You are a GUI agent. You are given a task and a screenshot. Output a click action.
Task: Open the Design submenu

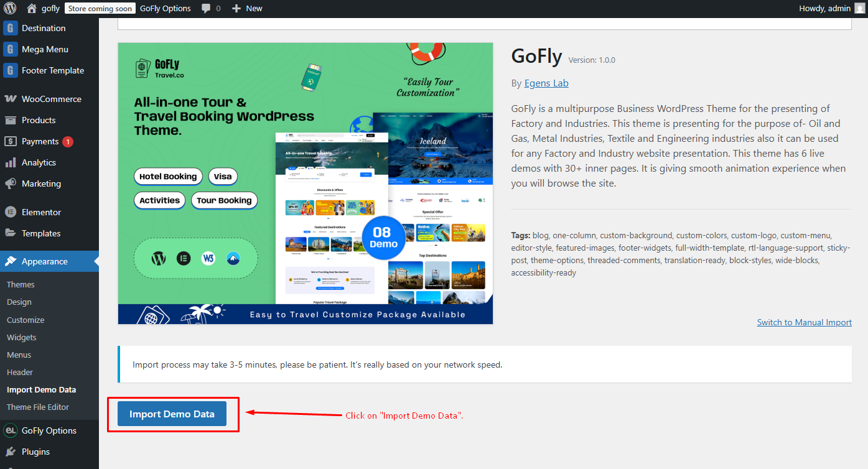(19, 302)
